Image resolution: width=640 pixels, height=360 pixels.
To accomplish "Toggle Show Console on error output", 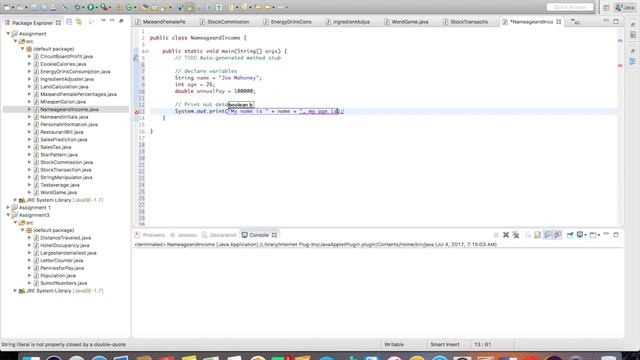I will (x=558, y=235).
